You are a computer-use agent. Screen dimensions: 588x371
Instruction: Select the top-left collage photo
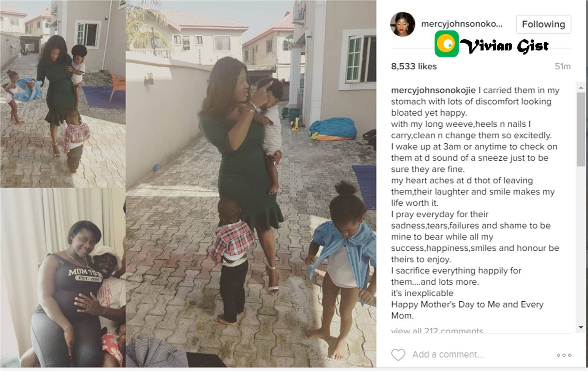pos(63,93)
